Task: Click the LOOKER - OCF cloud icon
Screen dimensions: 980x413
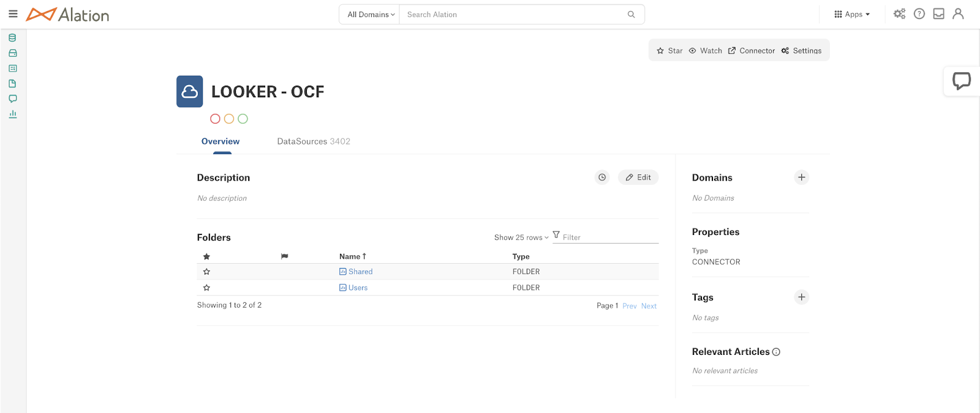Action: click(x=190, y=92)
